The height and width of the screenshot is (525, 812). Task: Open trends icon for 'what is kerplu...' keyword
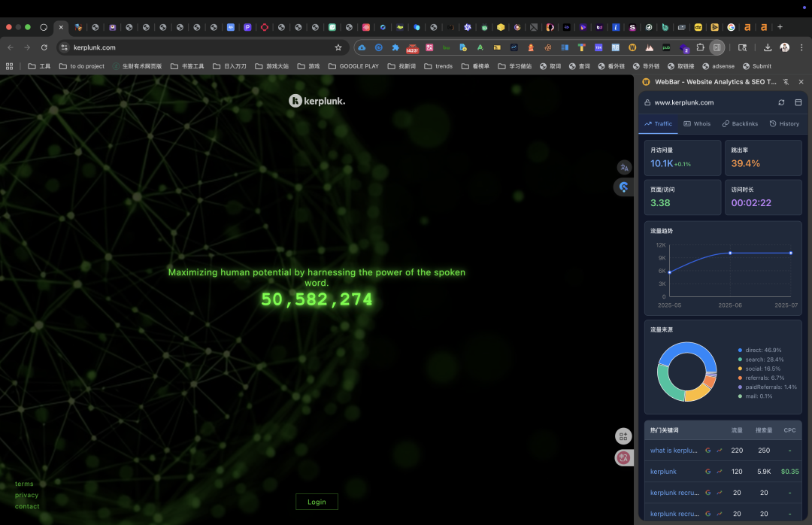point(720,451)
